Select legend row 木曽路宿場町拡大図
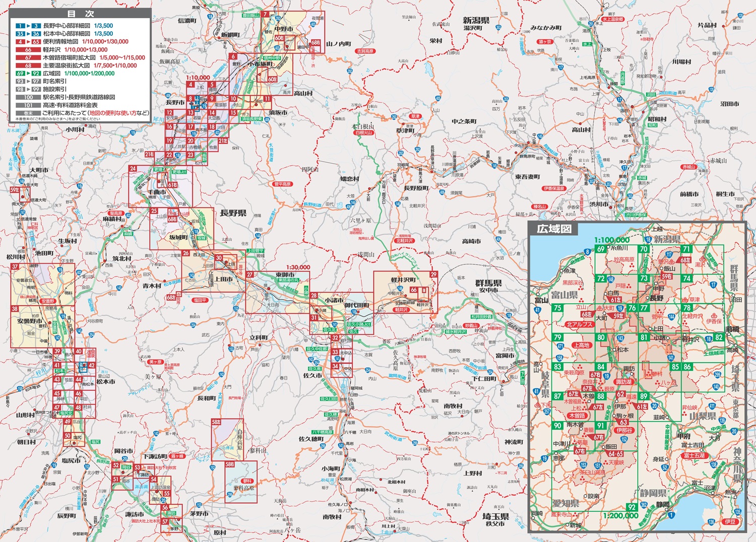Screen dimensions: 756x542 coord(81,57)
